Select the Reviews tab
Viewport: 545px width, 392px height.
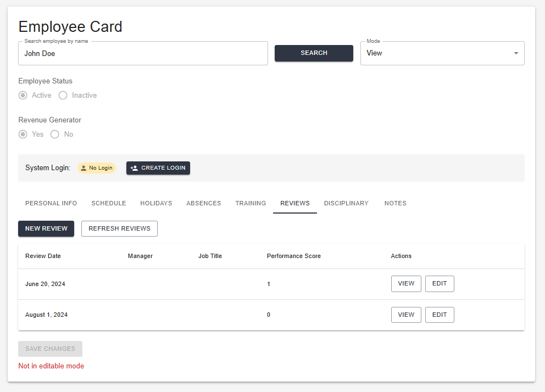[295, 204]
